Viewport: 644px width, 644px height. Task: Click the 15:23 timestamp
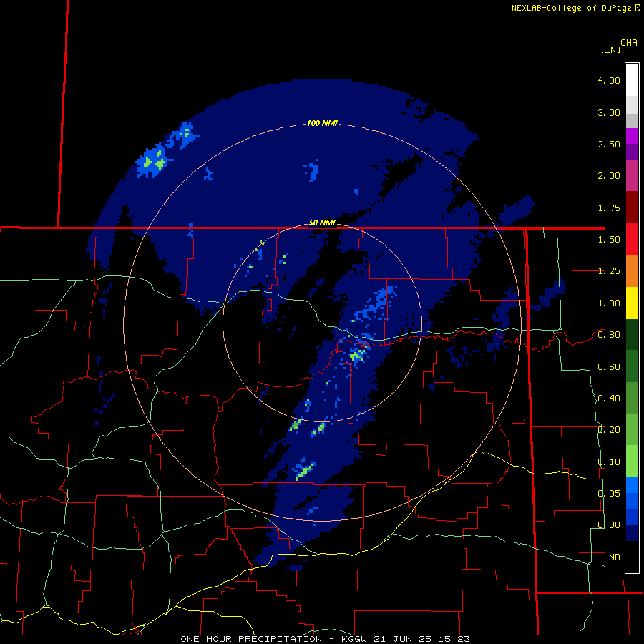454,639
